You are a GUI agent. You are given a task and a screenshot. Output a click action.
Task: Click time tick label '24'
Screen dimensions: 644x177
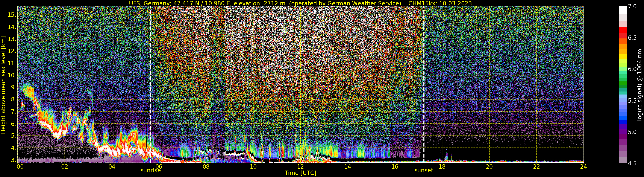(583, 166)
